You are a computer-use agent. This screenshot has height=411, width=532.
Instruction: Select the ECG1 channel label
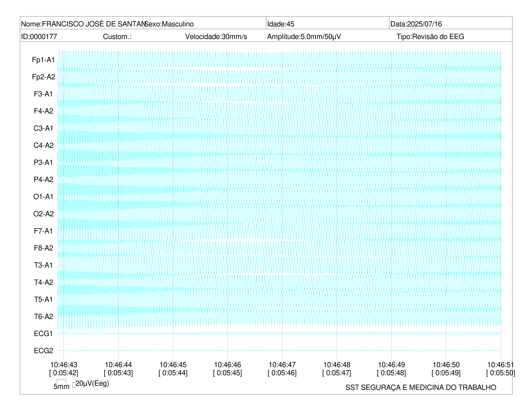click(43, 334)
